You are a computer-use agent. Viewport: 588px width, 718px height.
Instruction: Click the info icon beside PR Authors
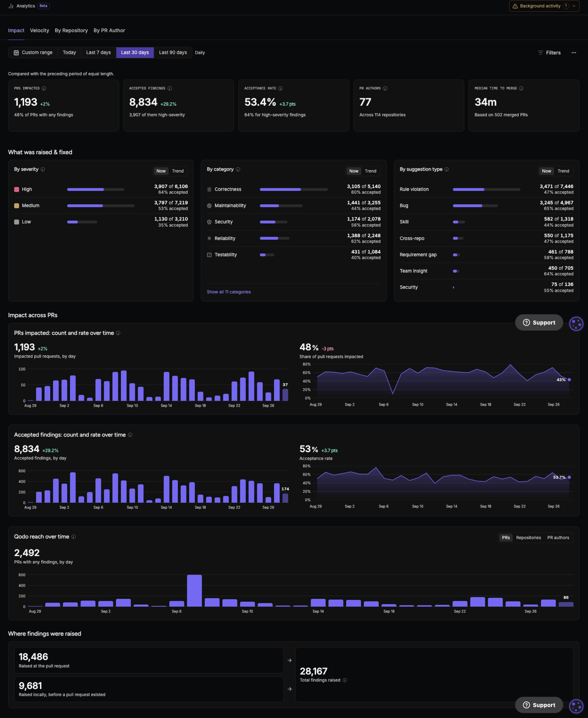[x=385, y=88]
